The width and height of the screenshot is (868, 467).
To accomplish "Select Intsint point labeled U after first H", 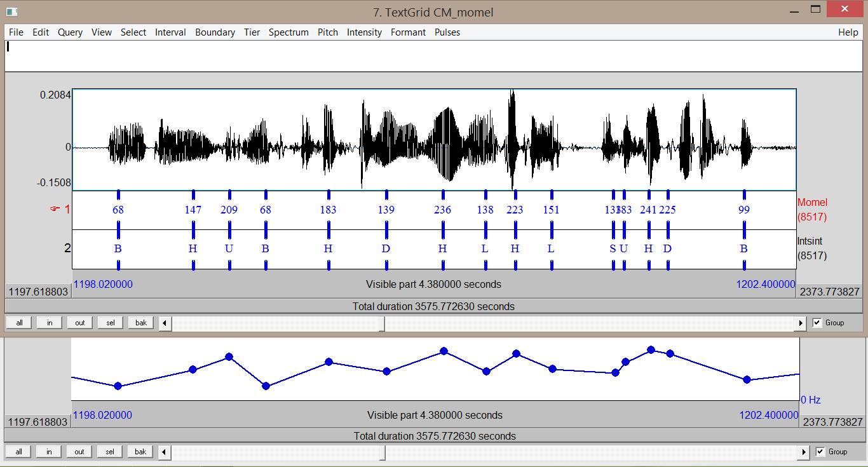I will click(x=229, y=249).
